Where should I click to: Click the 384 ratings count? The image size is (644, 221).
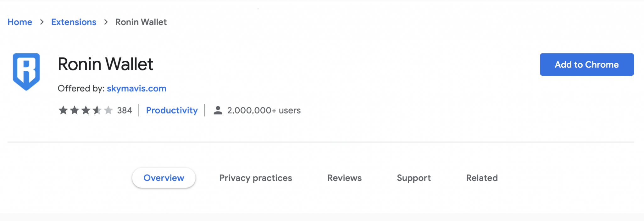click(x=125, y=110)
